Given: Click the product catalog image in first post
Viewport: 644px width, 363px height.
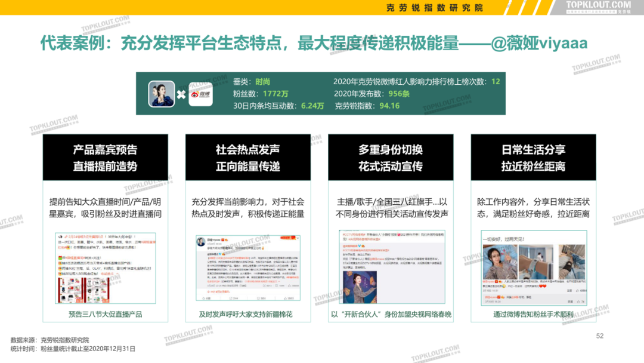Looking at the screenshot, I should (x=84, y=290).
